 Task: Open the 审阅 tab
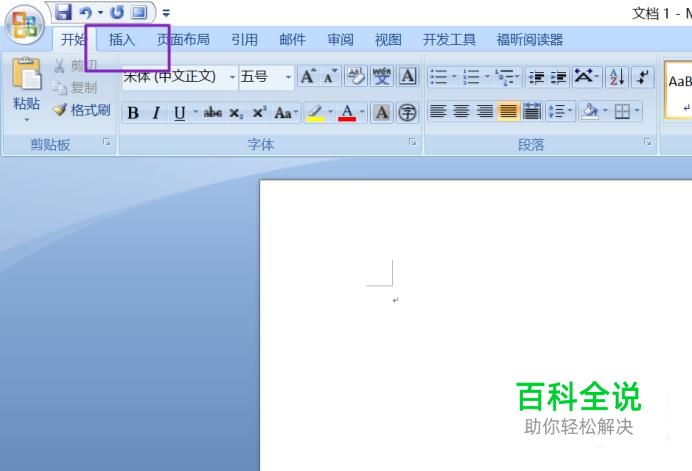[x=340, y=40]
